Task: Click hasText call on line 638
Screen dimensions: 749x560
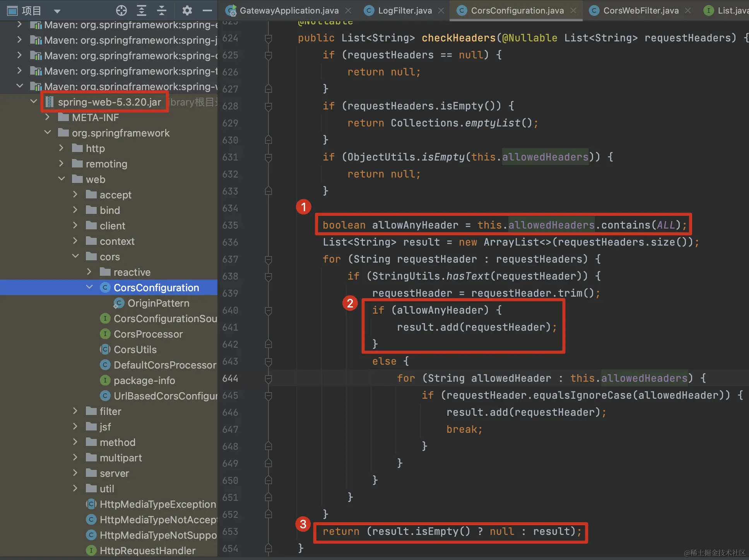Action: [468, 276]
